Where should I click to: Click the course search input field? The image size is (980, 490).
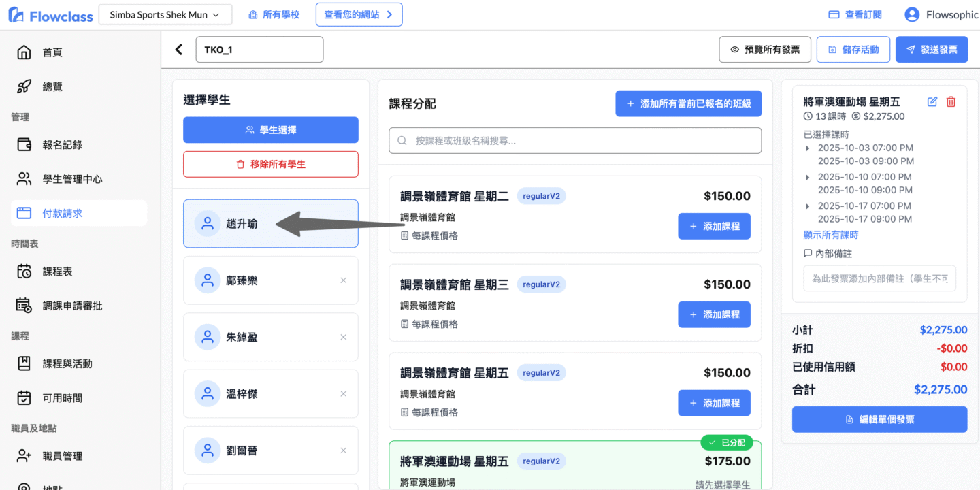point(575,141)
